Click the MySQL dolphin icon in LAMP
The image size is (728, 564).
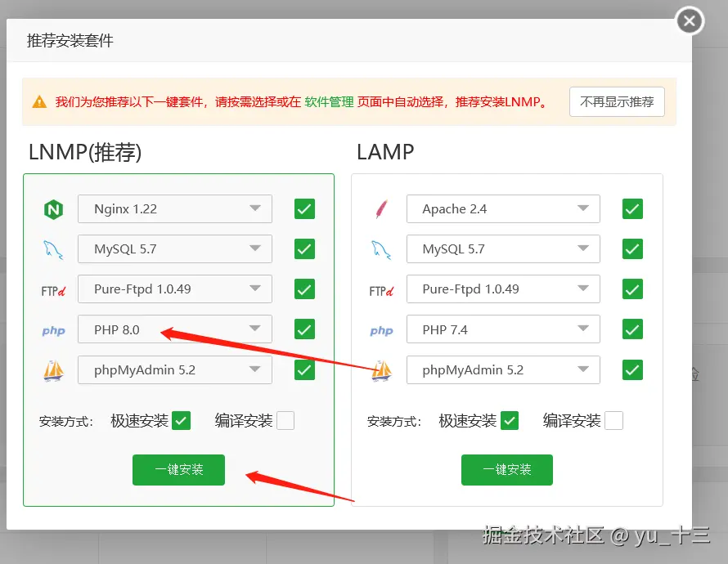(x=381, y=249)
